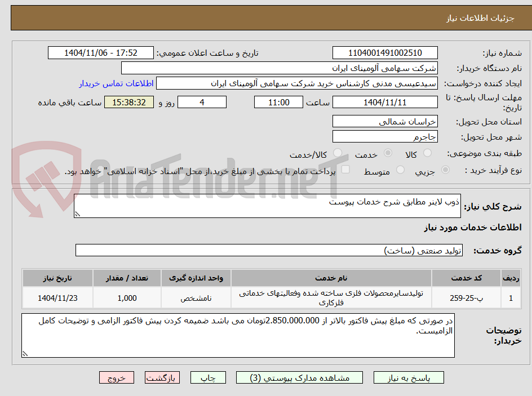The height and width of the screenshot is (396, 532).
Task: Open مشاهده مدارک پیوستی (3) attachments
Action: (299, 377)
